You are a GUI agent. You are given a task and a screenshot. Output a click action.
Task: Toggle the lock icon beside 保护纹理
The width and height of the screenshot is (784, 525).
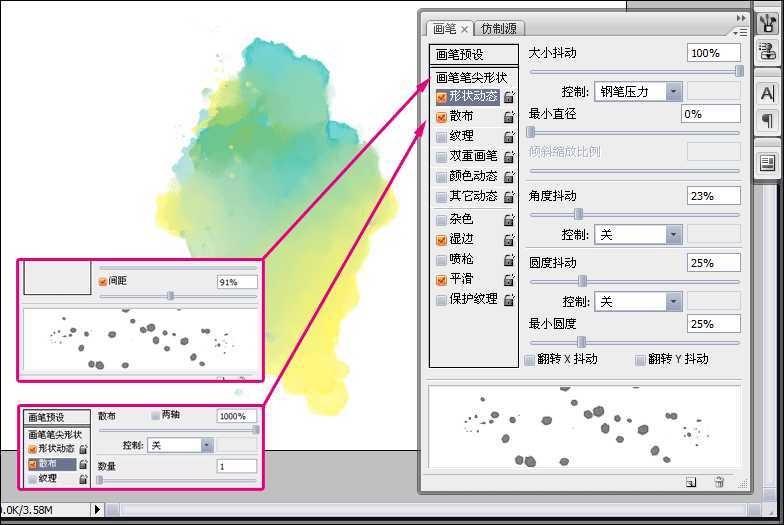(509, 300)
